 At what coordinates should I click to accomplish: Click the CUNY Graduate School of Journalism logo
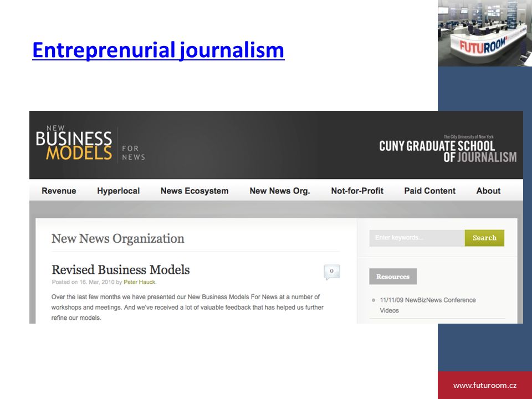pos(448,149)
